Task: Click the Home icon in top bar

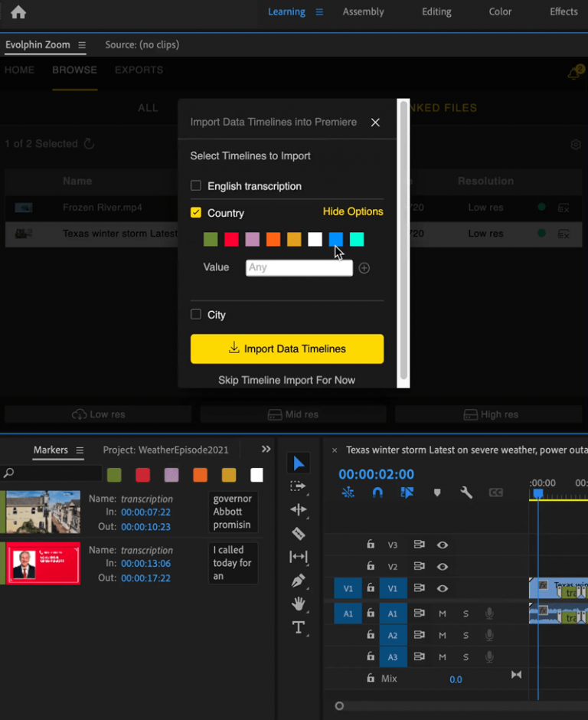Action: [18, 12]
